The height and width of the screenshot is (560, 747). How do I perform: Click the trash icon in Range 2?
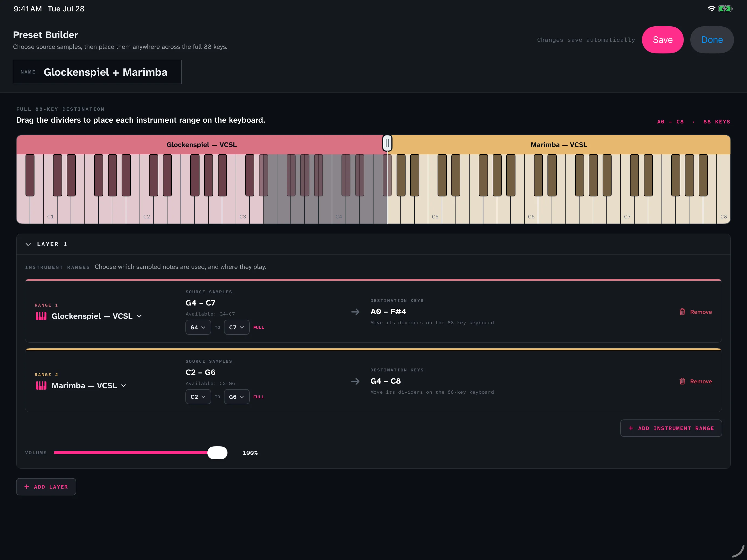click(x=682, y=381)
